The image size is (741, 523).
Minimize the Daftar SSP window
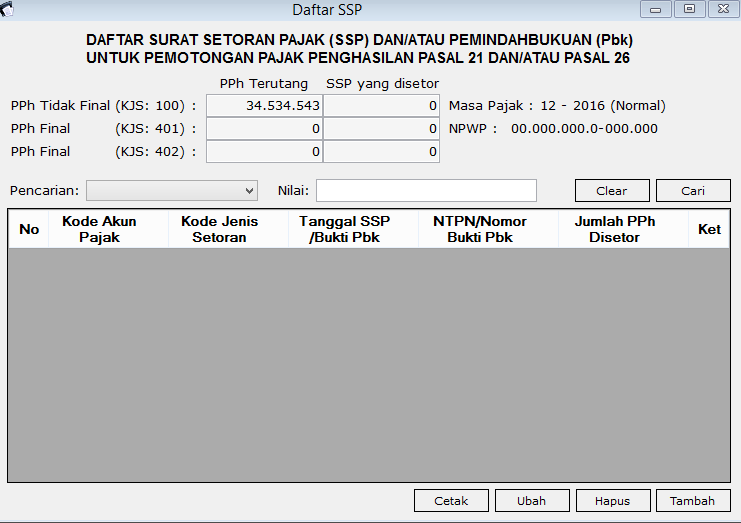655,9
